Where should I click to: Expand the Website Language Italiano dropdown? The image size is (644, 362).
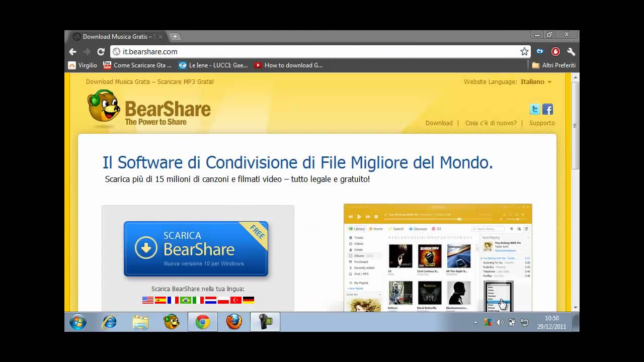tap(536, 81)
